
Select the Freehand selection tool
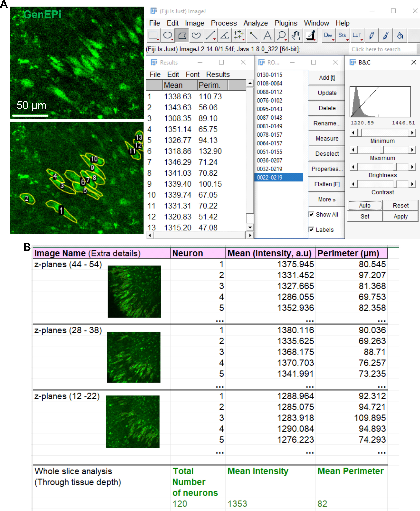click(196, 36)
